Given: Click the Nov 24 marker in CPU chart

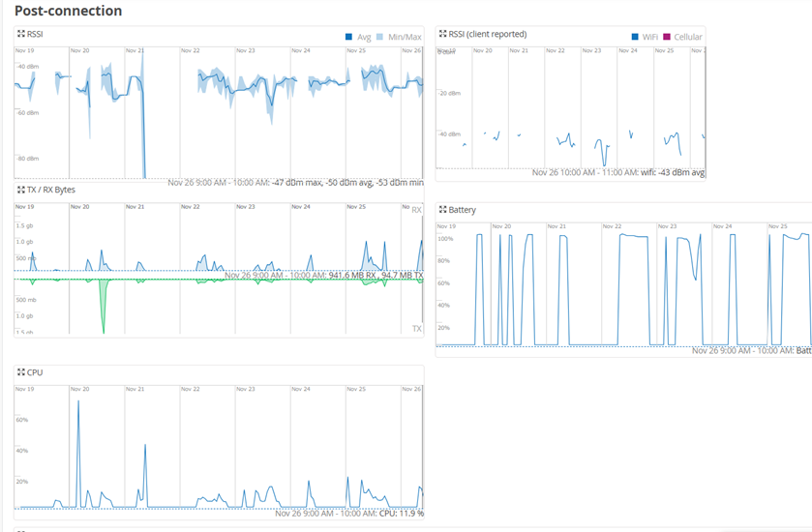Looking at the screenshot, I should (x=301, y=389).
